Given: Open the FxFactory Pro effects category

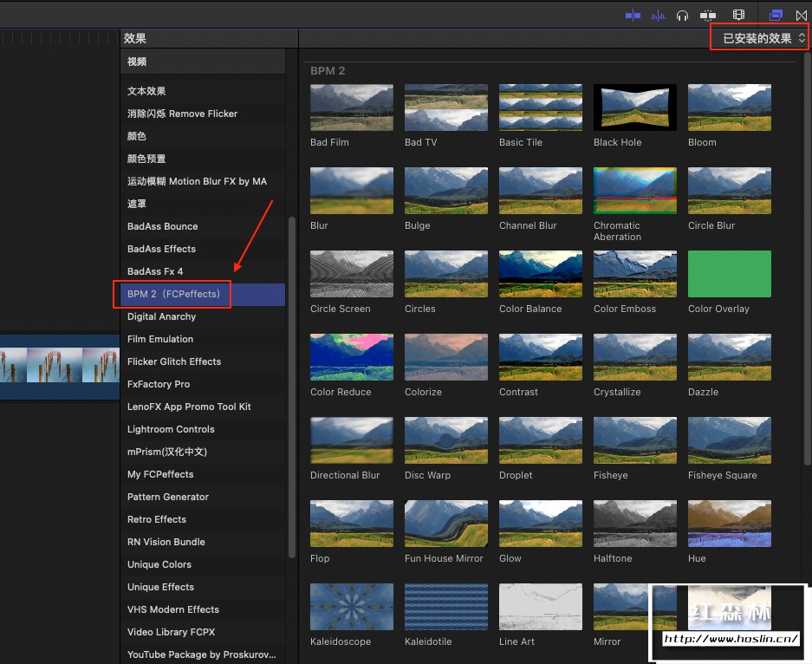Looking at the screenshot, I should point(159,385).
